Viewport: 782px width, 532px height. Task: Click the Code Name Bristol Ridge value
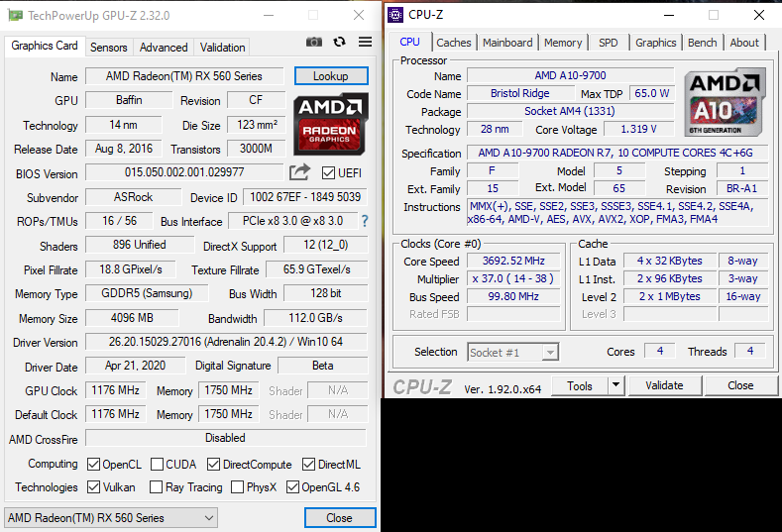tap(520, 93)
